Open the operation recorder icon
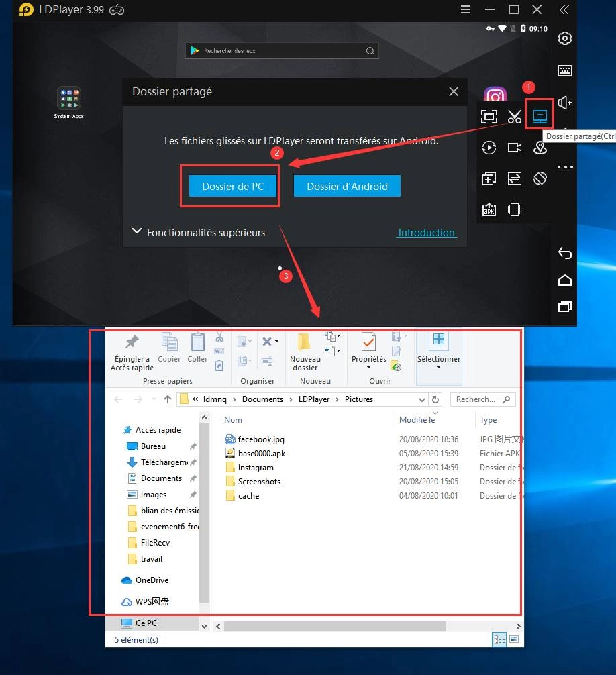This screenshot has width=616, height=675. coord(489,148)
